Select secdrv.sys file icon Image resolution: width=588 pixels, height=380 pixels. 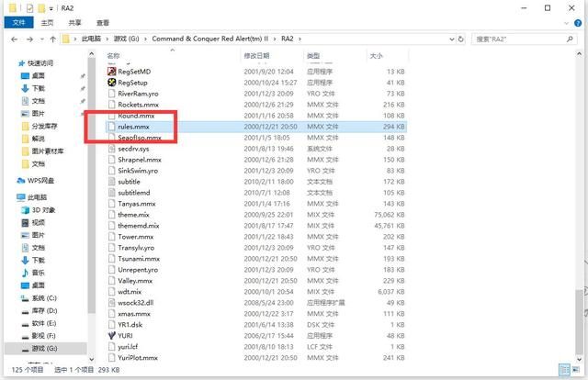tap(112, 149)
